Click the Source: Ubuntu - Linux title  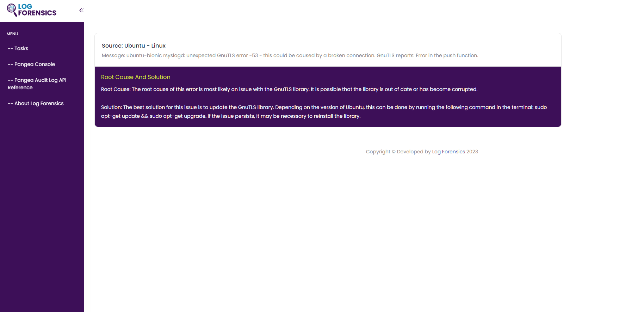(x=134, y=45)
